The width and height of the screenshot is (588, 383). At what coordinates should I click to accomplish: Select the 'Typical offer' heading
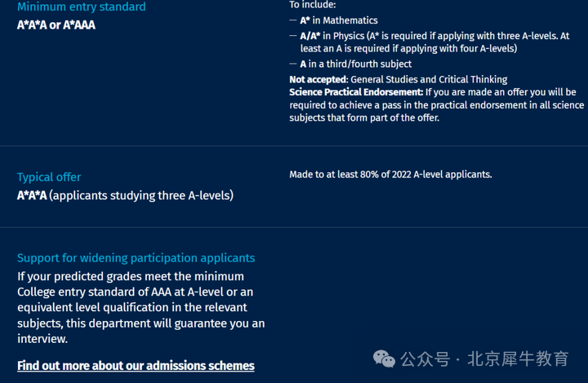49,177
